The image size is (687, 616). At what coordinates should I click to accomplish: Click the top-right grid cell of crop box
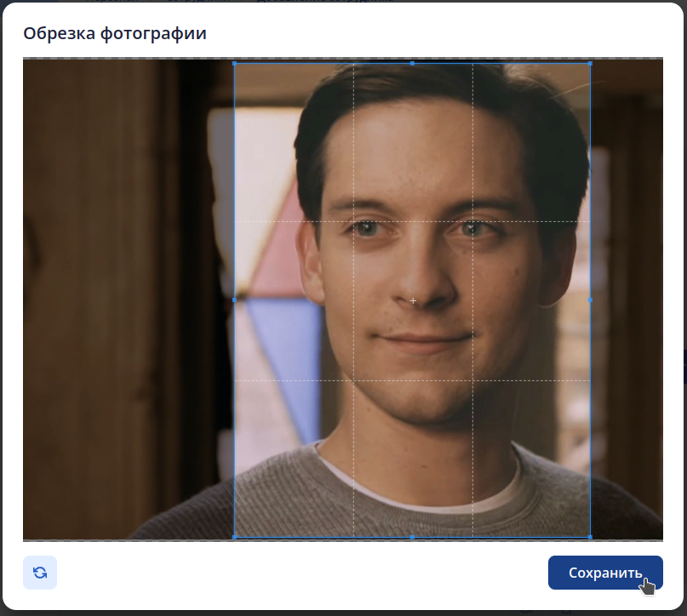tap(531, 142)
